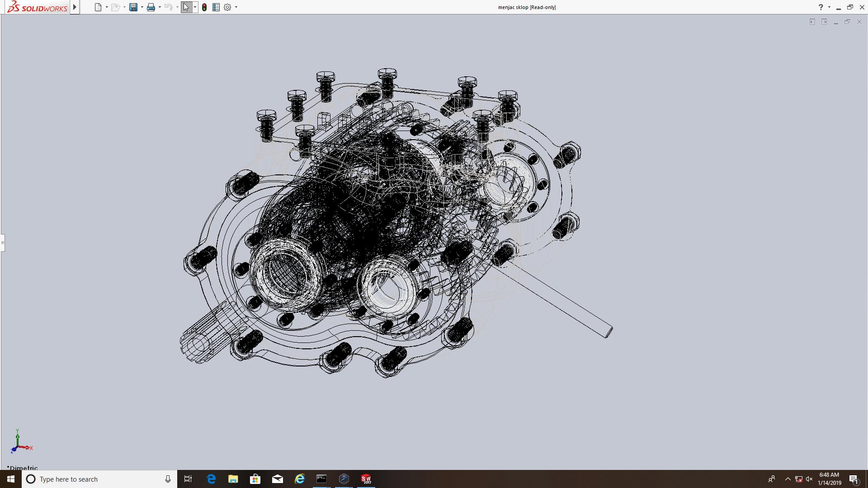Click the Print icon
This screenshot has width=868, height=488.
point(151,7)
